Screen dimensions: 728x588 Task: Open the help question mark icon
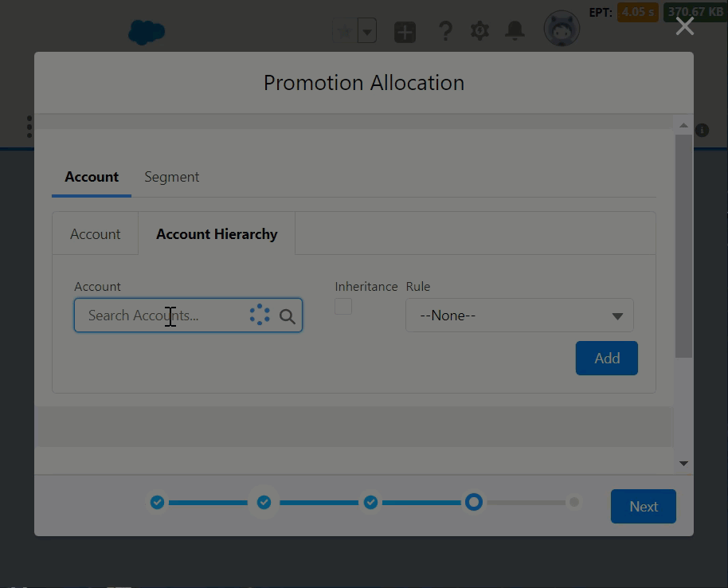(445, 32)
